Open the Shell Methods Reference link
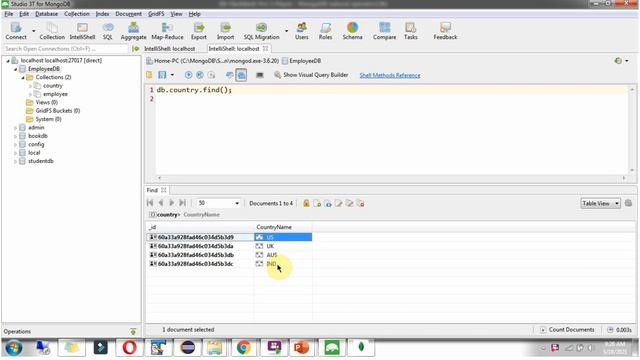This screenshot has width=640, height=360. (390, 76)
